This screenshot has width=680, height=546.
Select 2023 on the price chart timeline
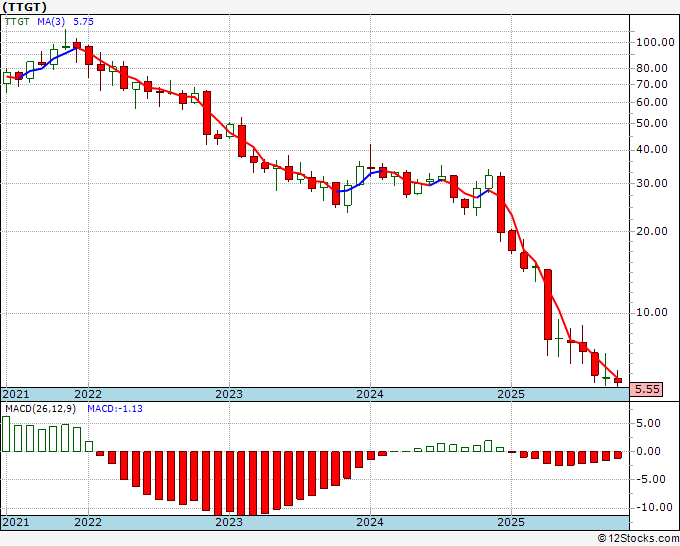tap(229, 394)
